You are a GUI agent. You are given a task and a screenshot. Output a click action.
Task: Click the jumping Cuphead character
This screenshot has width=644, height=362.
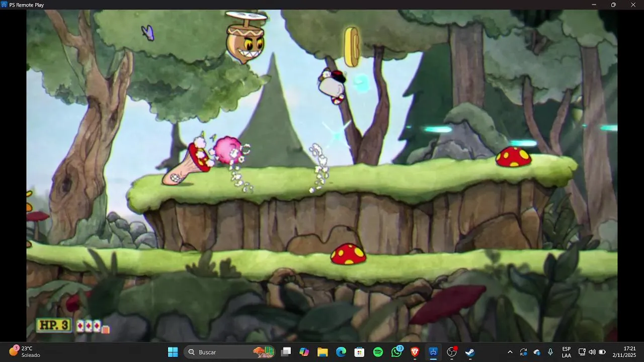click(x=333, y=85)
